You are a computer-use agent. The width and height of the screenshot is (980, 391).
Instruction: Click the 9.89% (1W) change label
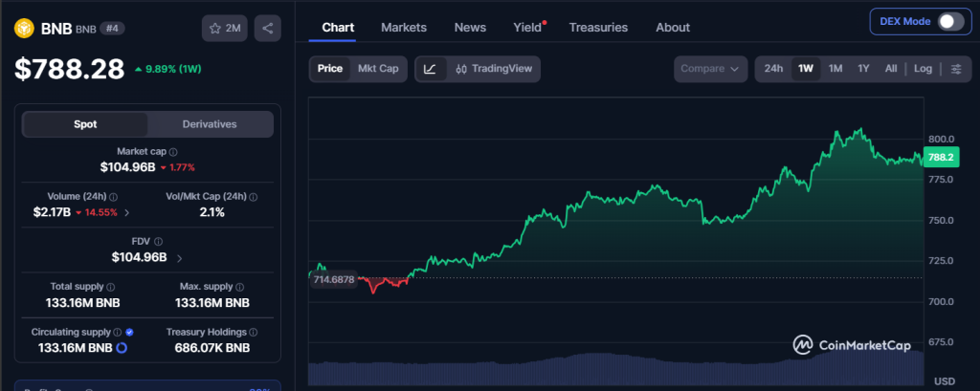[168, 70]
